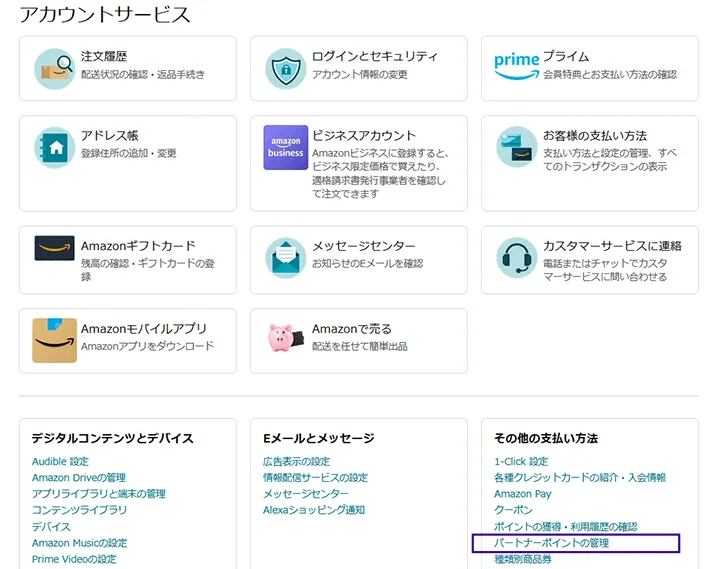720x569 pixels.
Task: Open Alexaショッピング通知 link
Action: tap(314, 510)
